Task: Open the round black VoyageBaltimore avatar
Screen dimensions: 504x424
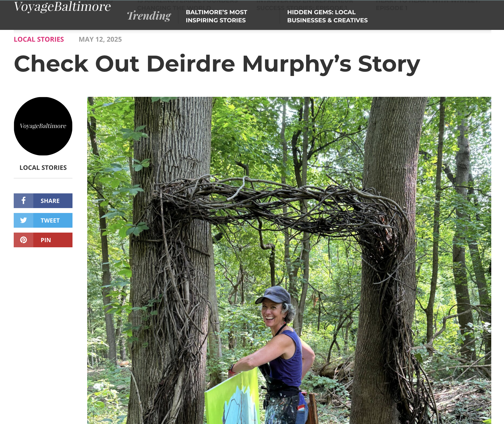Action: 43,126
